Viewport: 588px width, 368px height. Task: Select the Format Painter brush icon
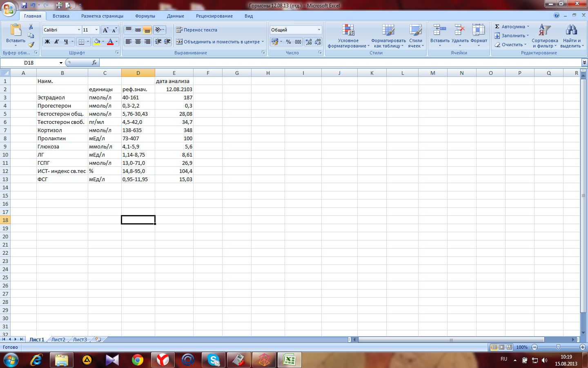coord(31,44)
